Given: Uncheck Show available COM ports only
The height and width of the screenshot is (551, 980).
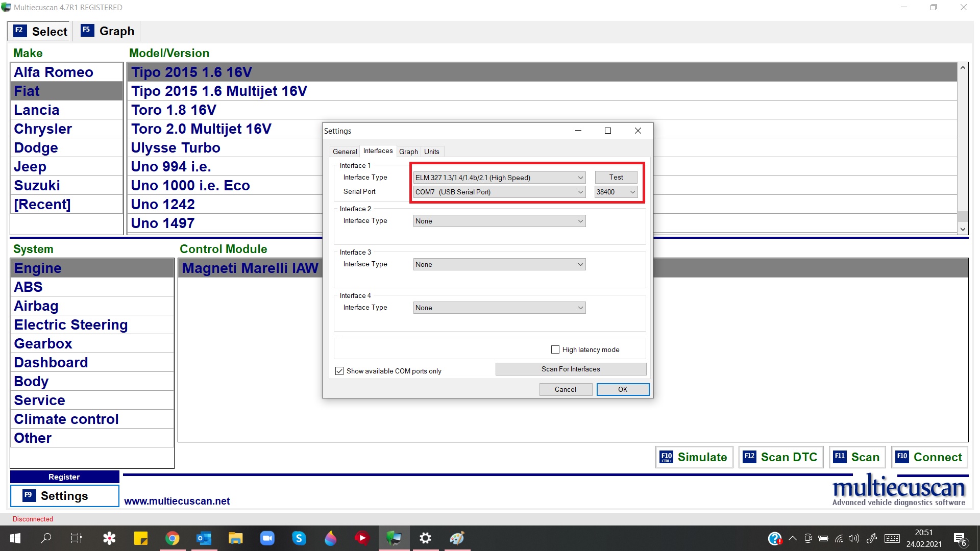Looking at the screenshot, I should [x=339, y=371].
